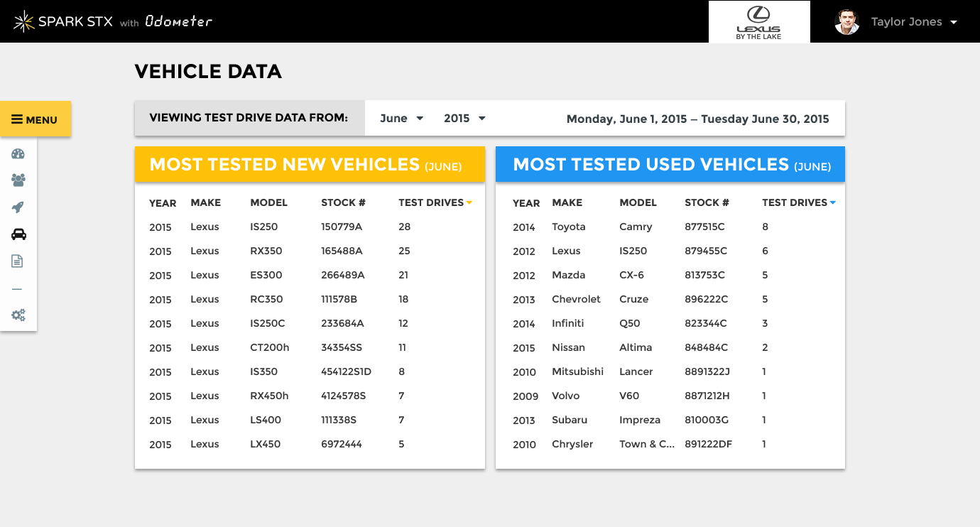Click Make column header in new vehicles table
980x527 pixels.
(206, 202)
